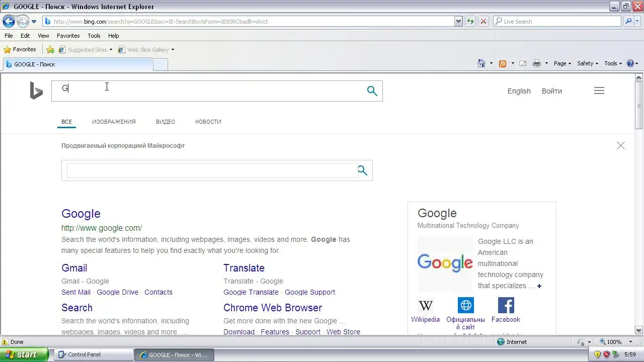Image resolution: width=644 pixels, height=362 pixels.
Task: Click the RSS Feeds icon
Action: pos(502,63)
